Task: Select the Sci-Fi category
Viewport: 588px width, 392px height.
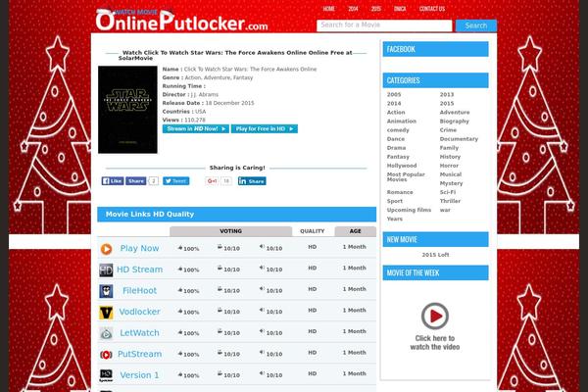Action: click(x=448, y=192)
